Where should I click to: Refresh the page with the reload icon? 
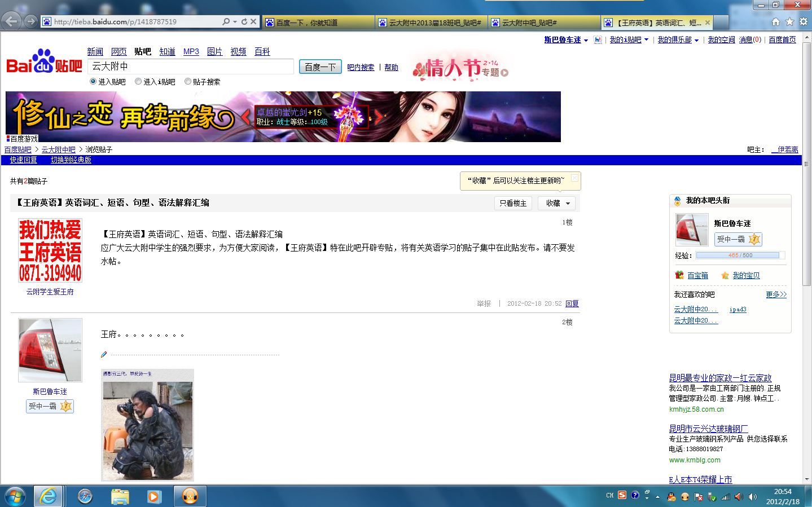pyautogui.click(x=244, y=21)
